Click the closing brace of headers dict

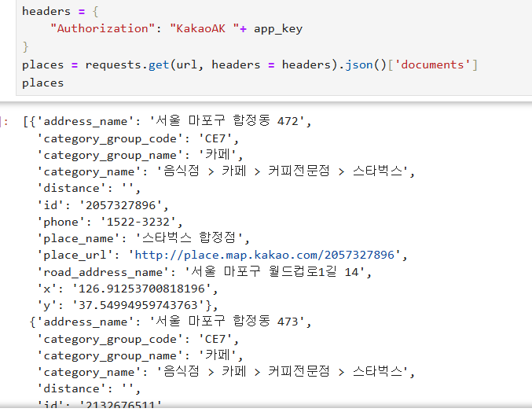[25, 47]
